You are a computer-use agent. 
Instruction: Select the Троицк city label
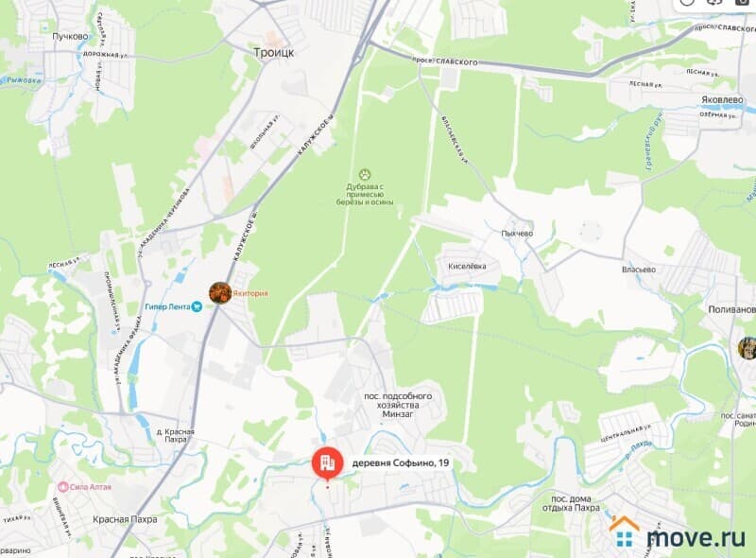(x=274, y=53)
